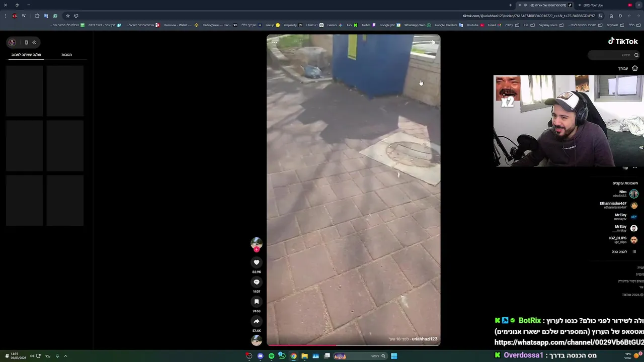
Task: Open the spinning sound disc below share
Action: tap(257, 340)
